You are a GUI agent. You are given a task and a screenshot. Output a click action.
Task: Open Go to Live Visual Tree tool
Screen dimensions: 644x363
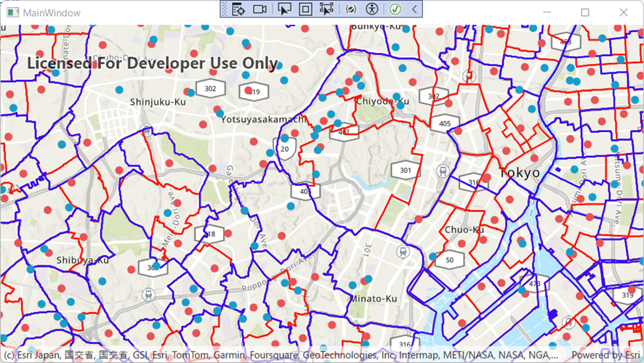pos(238,9)
